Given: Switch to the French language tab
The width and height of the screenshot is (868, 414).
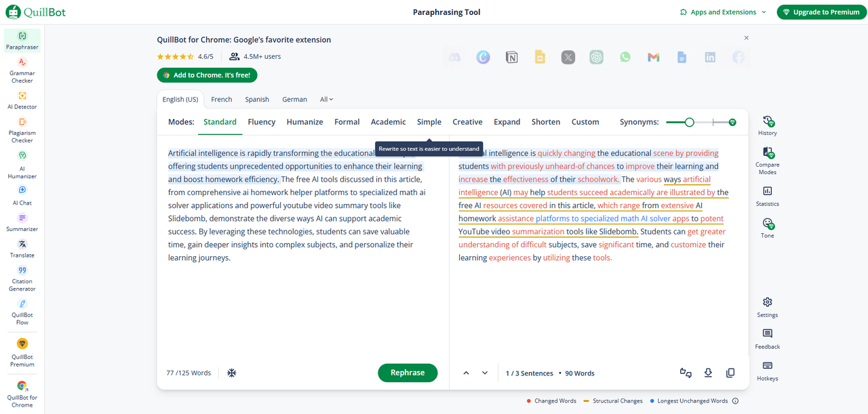Looking at the screenshot, I should pyautogui.click(x=222, y=99).
